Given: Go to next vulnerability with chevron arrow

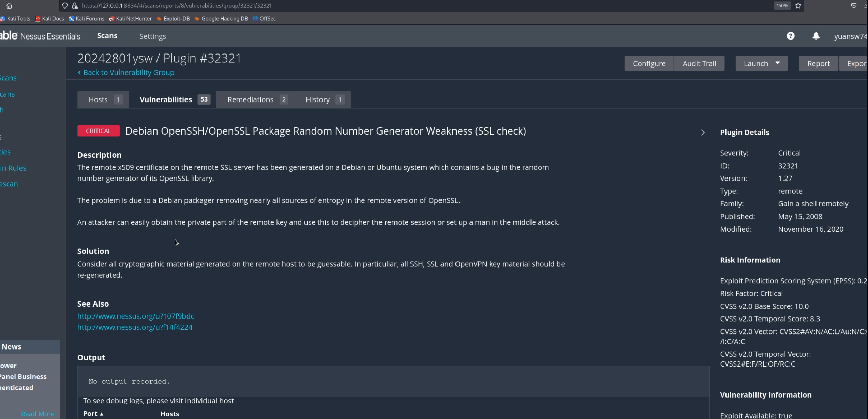Looking at the screenshot, I should [x=703, y=133].
